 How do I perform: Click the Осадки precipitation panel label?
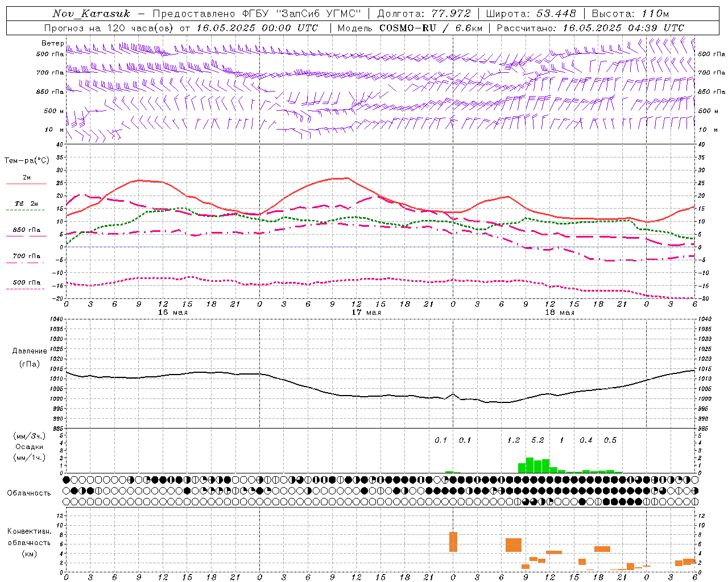[x=29, y=447]
